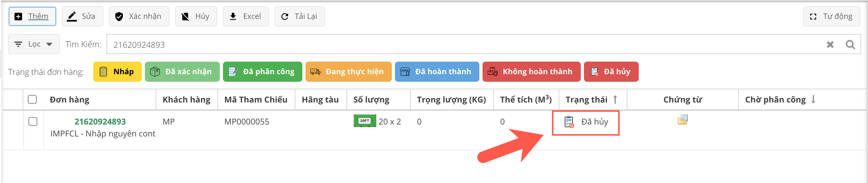Click the Sửa pencil edit button
Screen dimensions: 868x183
82,16
